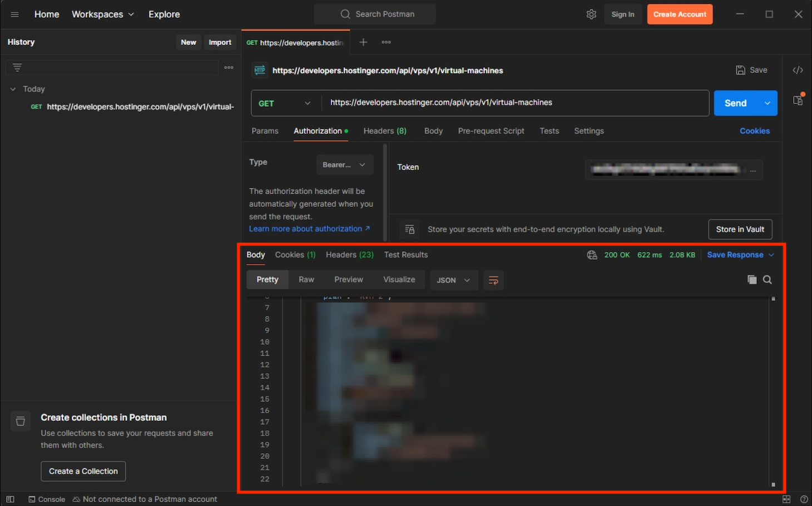Toggle line wrapping in the response viewer
Viewport: 812px width, 506px height.
(493, 280)
